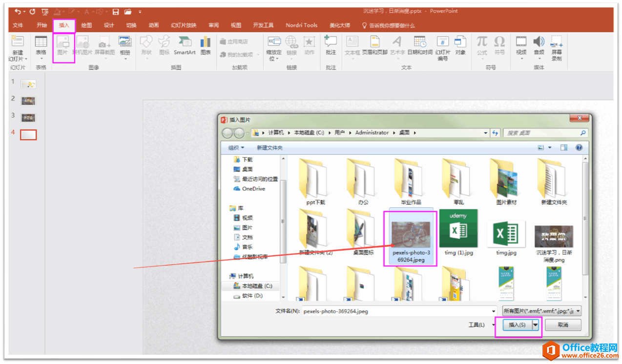Click the 批注 (Comment) icon
Image resolution: width=622 pixels, height=364 pixels.
(331, 45)
